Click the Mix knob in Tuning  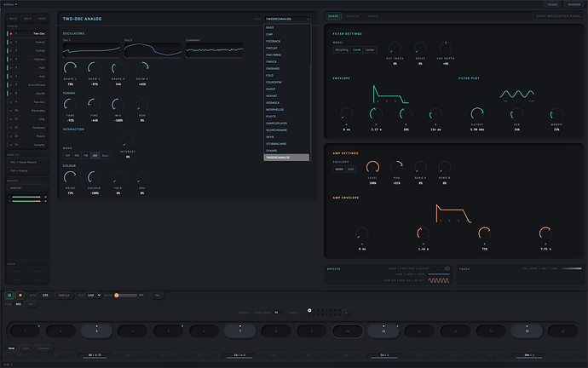(x=118, y=105)
